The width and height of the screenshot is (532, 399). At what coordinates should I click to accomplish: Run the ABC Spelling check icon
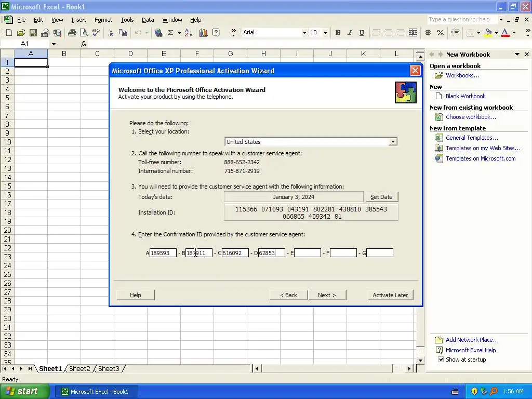[96, 33]
